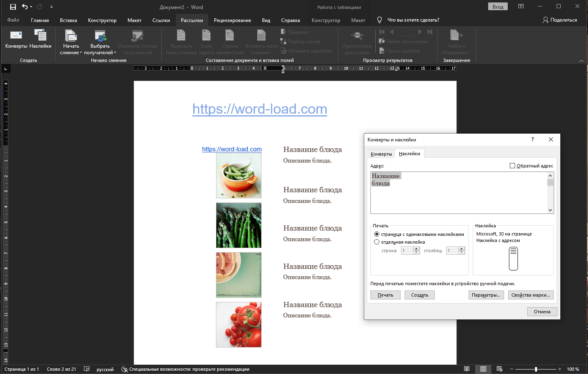Click the Undo arrow icon
This screenshot has height=374, width=588.
click(x=25, y=7)
